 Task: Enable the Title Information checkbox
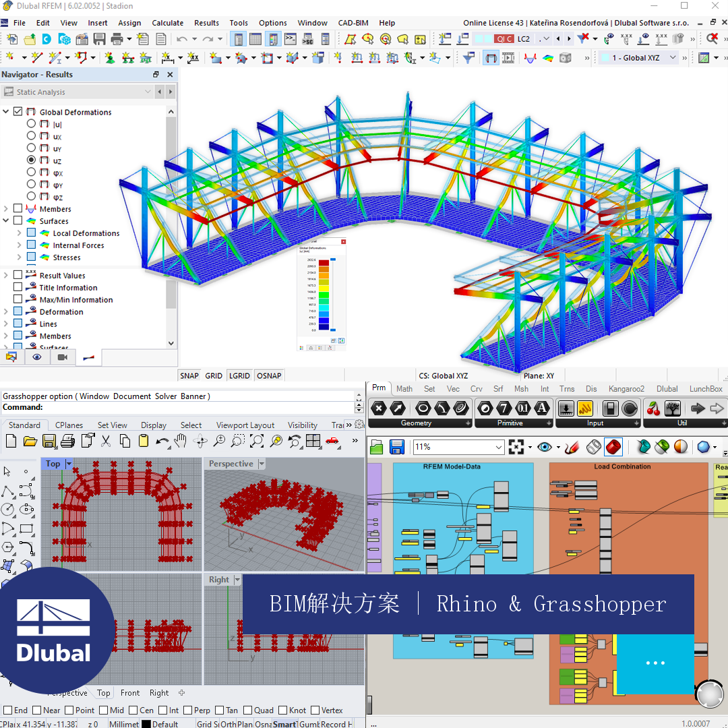[18, 287]
